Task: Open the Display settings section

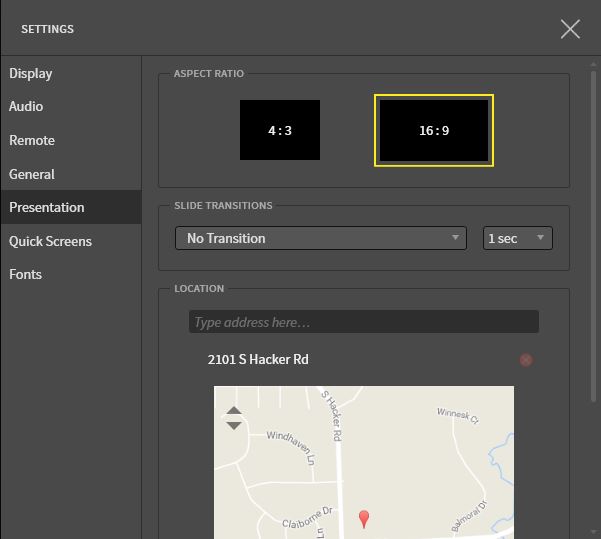Action: pyautogui.click(x=71, y=73)
